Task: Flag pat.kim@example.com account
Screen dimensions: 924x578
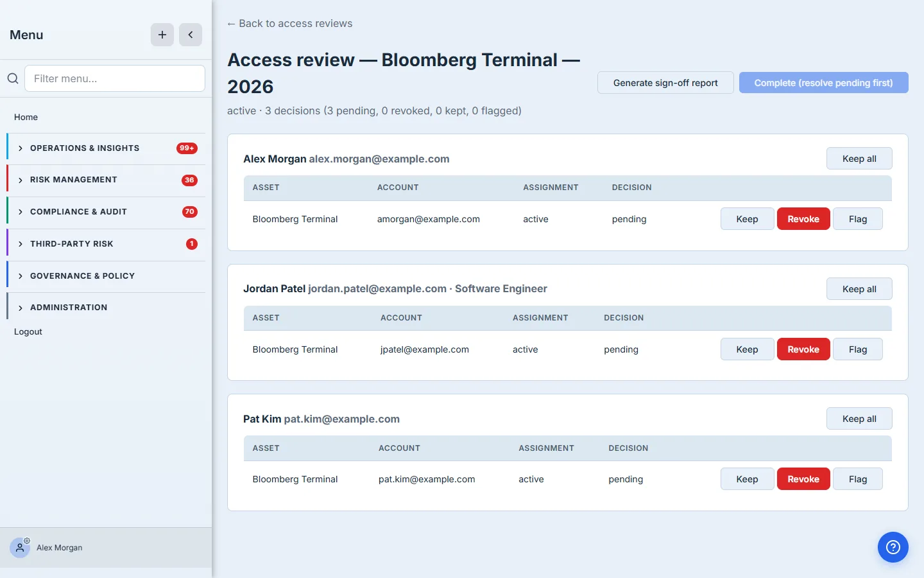Action: tap(857, 479)
